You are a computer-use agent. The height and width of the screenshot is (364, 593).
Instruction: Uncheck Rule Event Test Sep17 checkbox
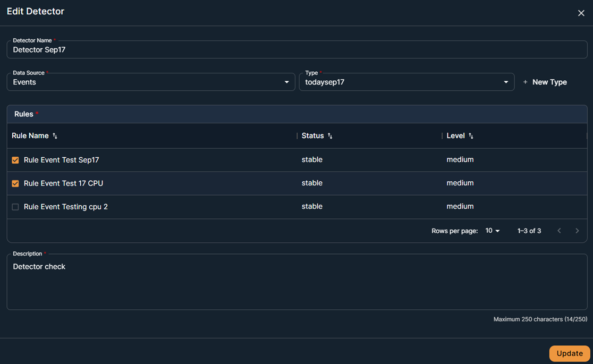pyautogui.click(x=15, y=160)
